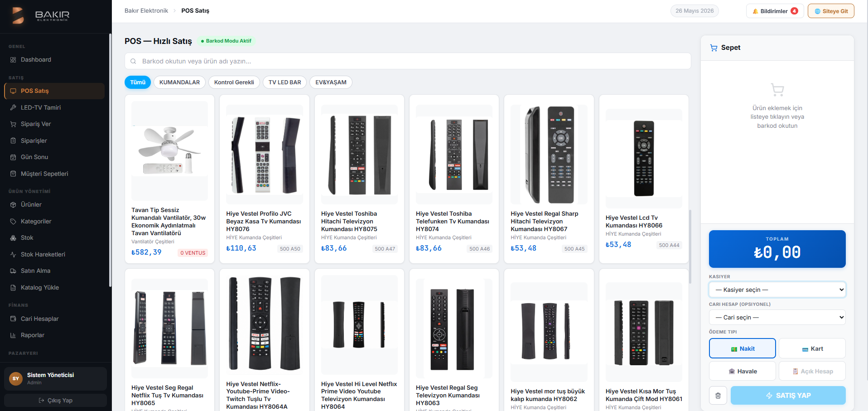Add Seg Regal Netflix HY8065 remote
The width and height of the screenshot is (868, 411).
(x=169, y=340)
